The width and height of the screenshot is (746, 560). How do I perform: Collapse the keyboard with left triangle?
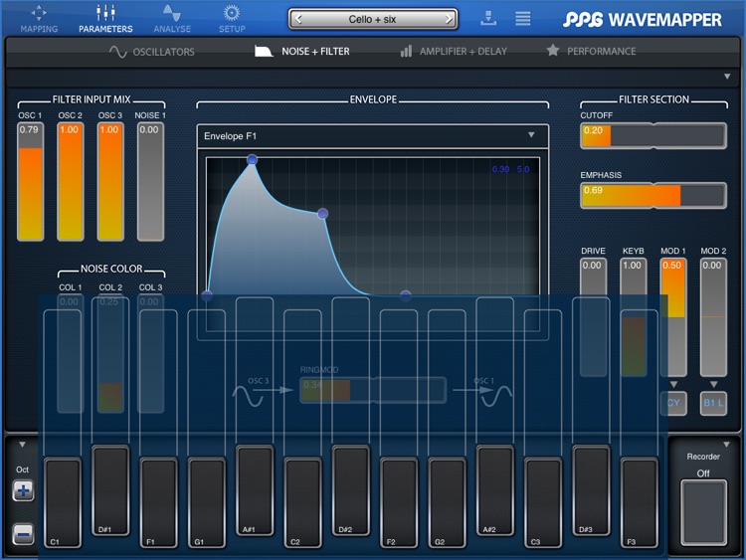pos(22,445)
